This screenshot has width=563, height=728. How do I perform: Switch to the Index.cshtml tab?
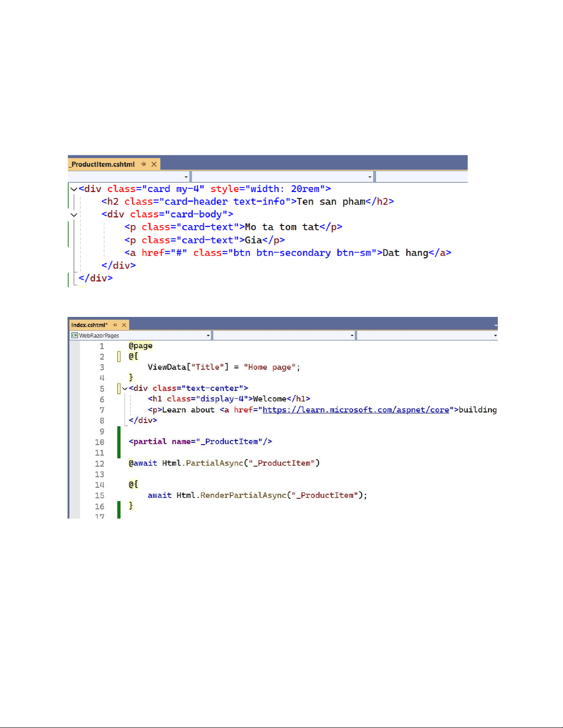(89, 325)
